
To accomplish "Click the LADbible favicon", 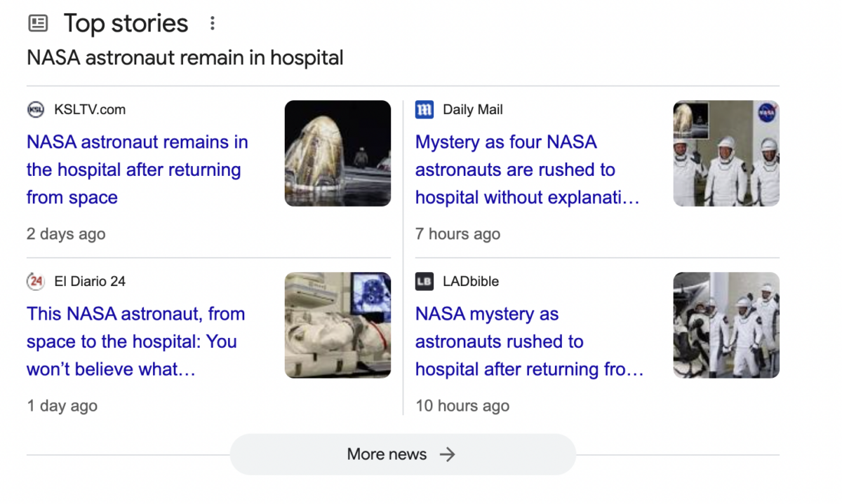I will coord(425,281).
